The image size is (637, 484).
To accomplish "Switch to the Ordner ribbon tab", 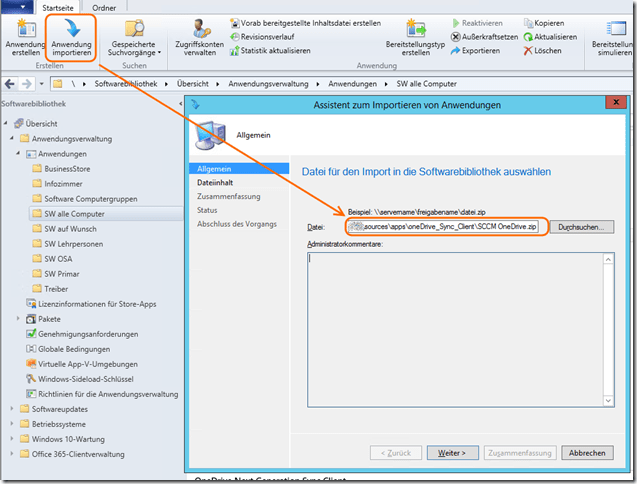I will point(117,6).
